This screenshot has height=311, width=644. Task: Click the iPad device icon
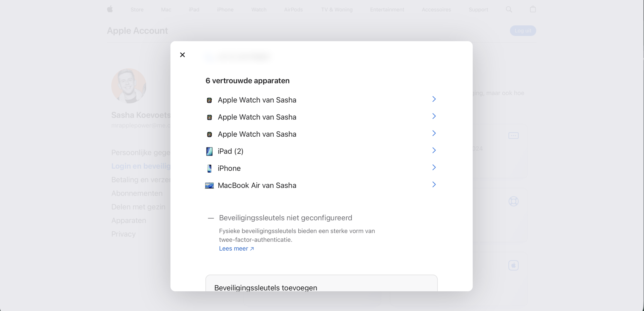(x=209, y=151)
